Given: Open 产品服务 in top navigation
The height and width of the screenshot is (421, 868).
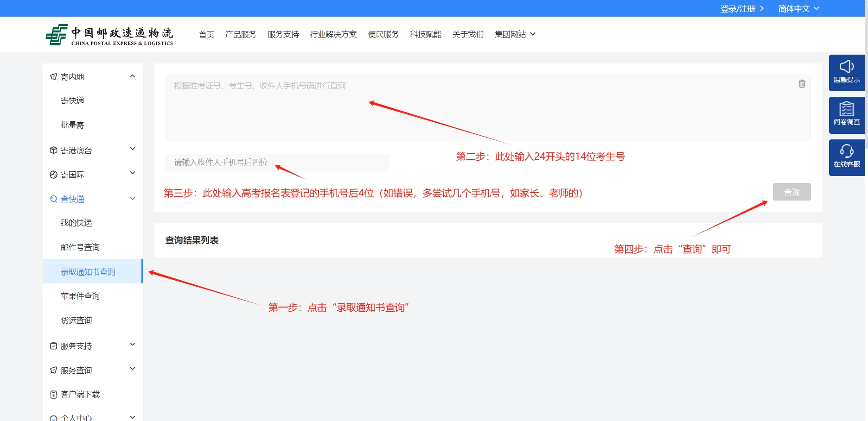Looking at the screenshot, I should tap(241, 34).
